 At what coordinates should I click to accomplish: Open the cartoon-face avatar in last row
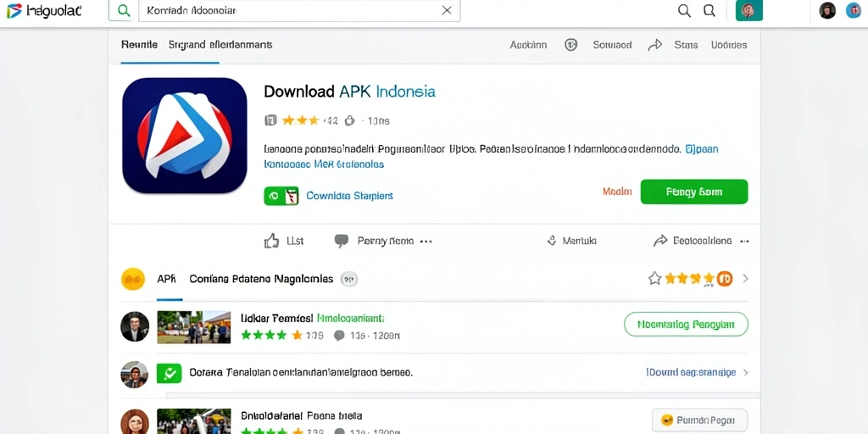pyautogui.click(x=135, y=422)
